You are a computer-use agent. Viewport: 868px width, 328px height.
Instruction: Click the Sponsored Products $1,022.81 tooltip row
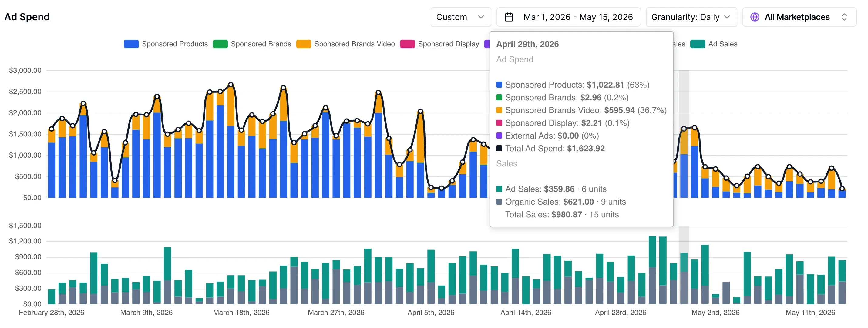pyautogui.click(x=573, y=85)
